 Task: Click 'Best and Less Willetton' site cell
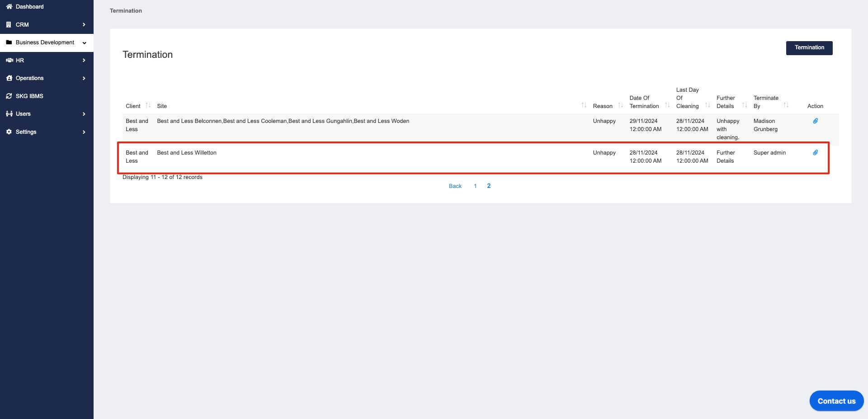pos(187,153)
